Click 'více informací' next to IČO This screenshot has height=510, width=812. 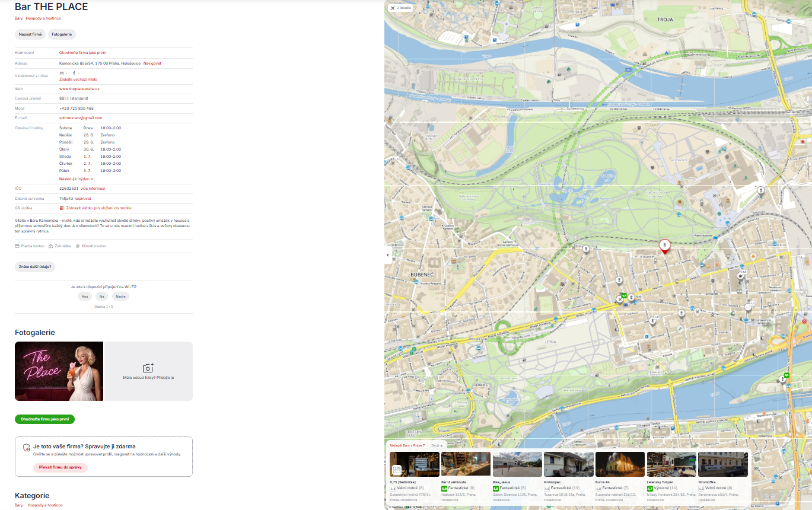pos(93,189)
